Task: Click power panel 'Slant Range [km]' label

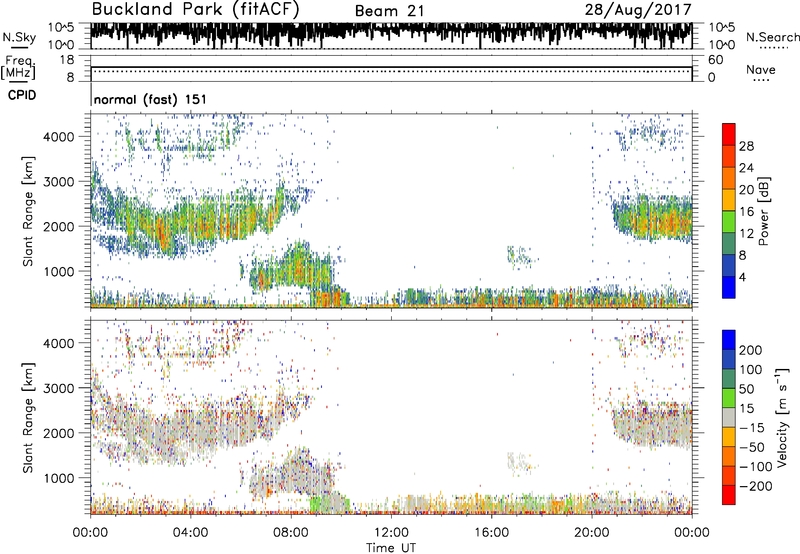Action: pos(28,211)
